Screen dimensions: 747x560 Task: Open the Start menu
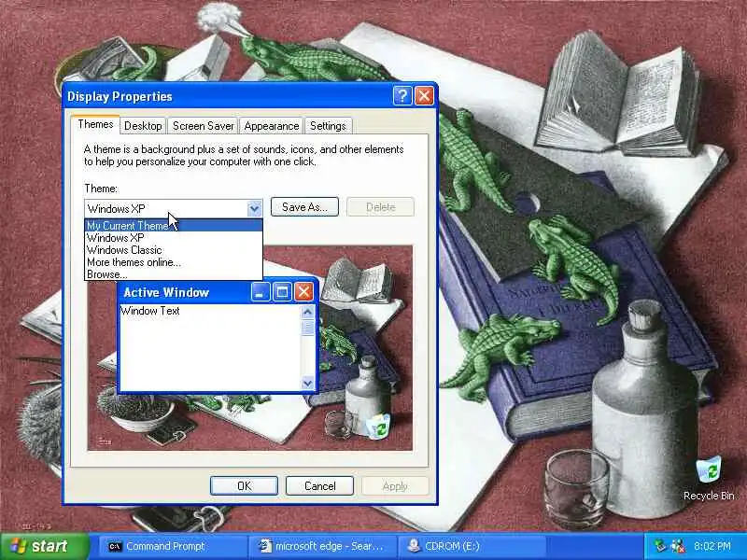pos(44,546)
